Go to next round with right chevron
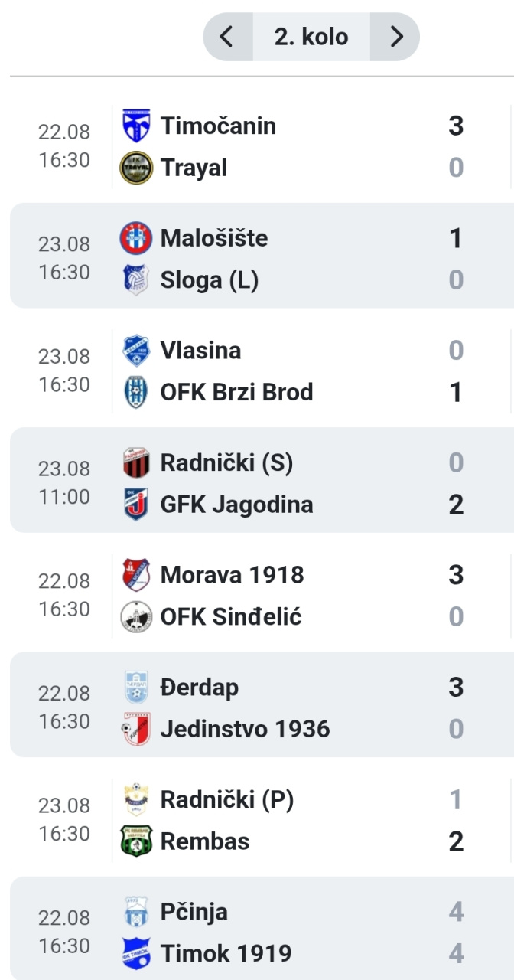The height and width of the screenshot is (980, 514). tap(395, 37)
